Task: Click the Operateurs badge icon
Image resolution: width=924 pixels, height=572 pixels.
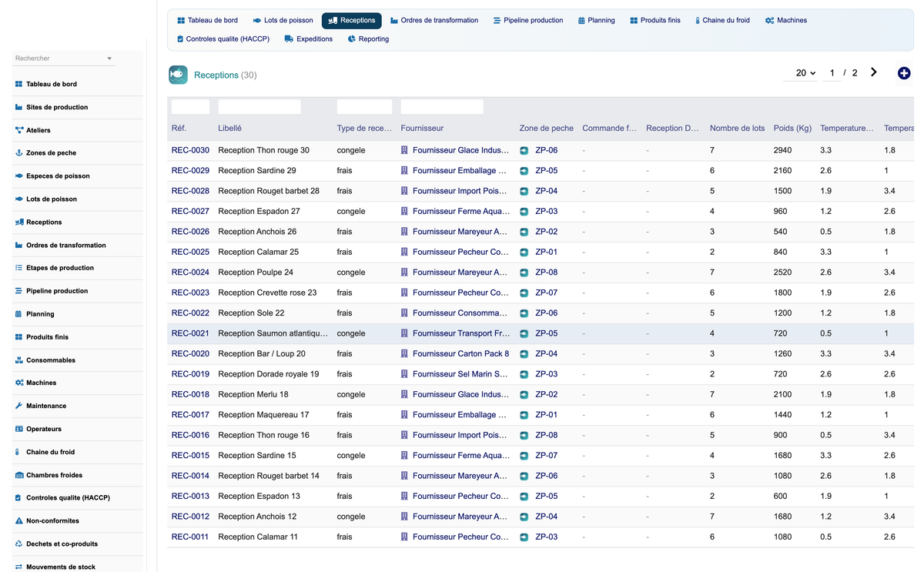Action: click(18, 429)
